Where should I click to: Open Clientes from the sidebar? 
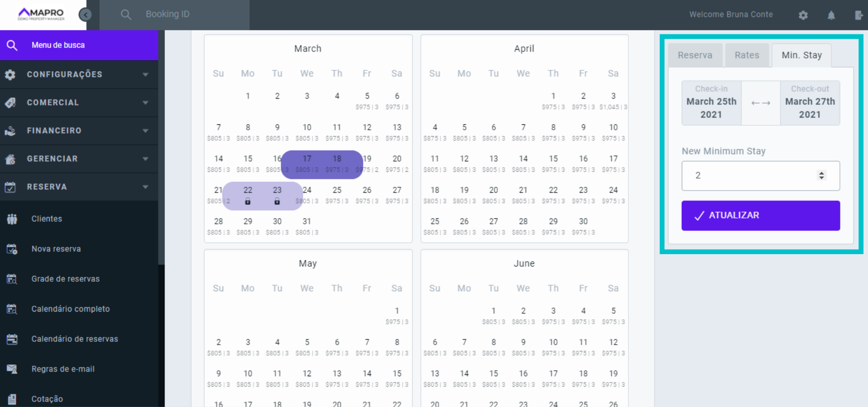(47, 219)
